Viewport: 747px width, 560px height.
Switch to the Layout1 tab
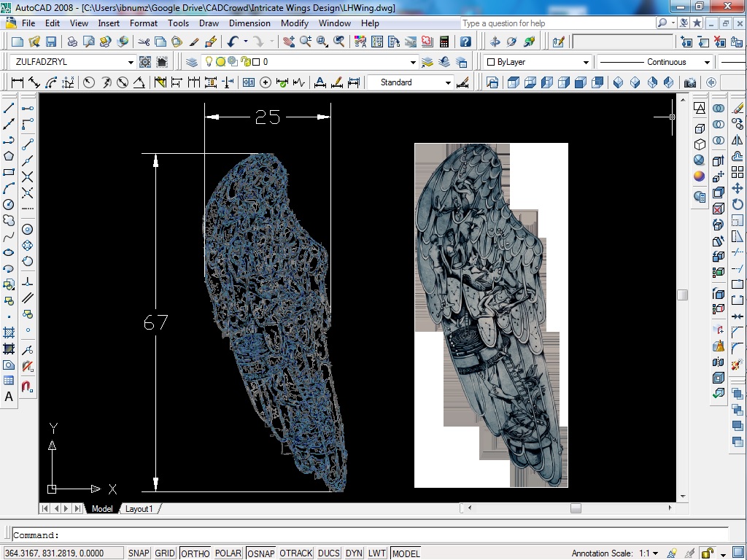[139, 508]
